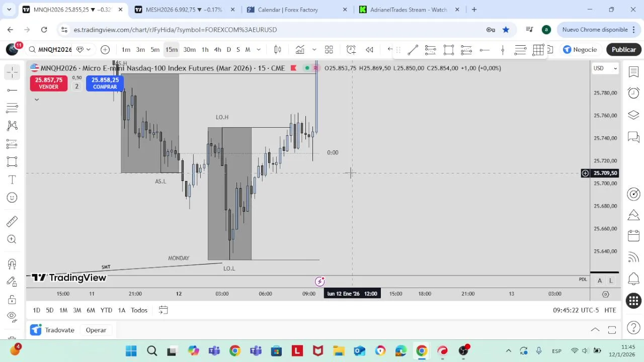Select the trend line in floating favorites toolbar

413,50
